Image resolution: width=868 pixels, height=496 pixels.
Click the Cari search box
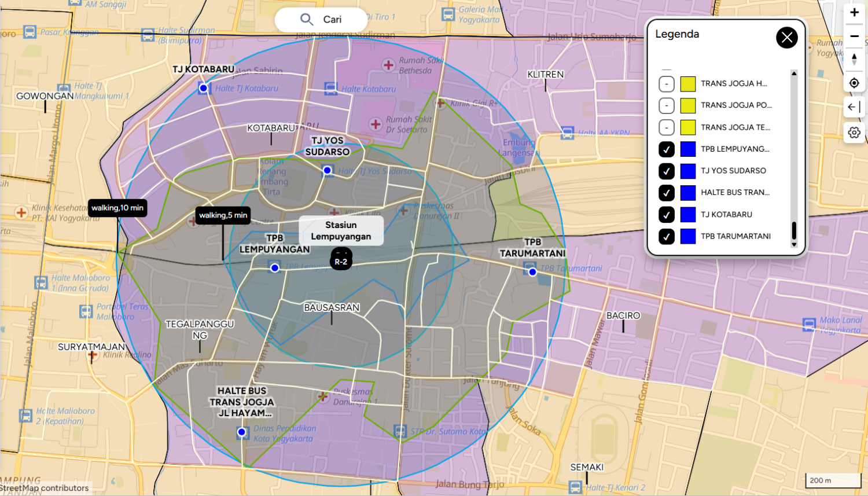click(321, 20)
